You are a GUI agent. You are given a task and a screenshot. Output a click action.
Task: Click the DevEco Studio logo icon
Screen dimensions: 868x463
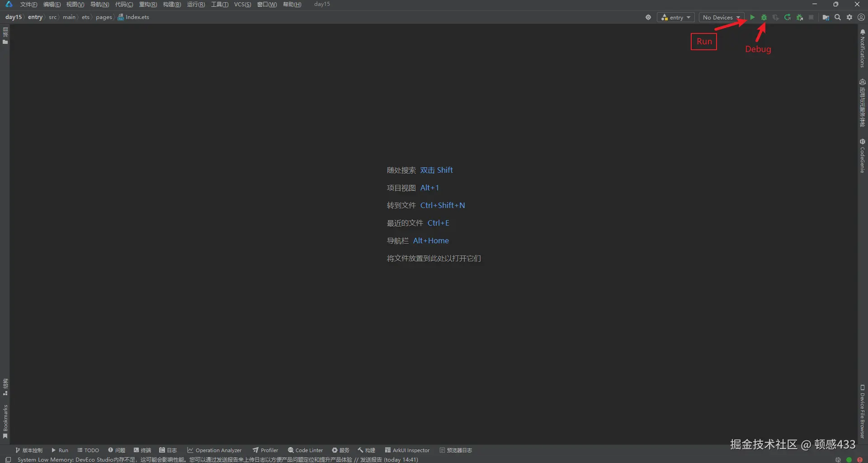tap(9, 4)
